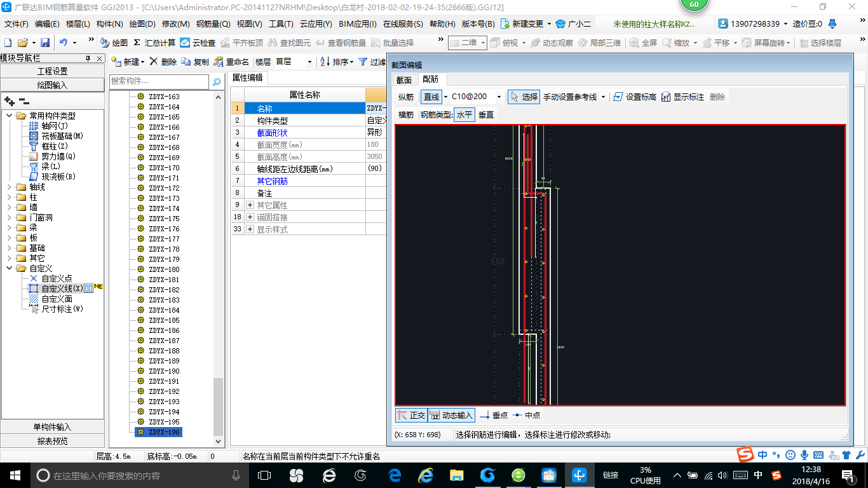
Task: Switch to the 截面 tab
Action: [404, 79]
